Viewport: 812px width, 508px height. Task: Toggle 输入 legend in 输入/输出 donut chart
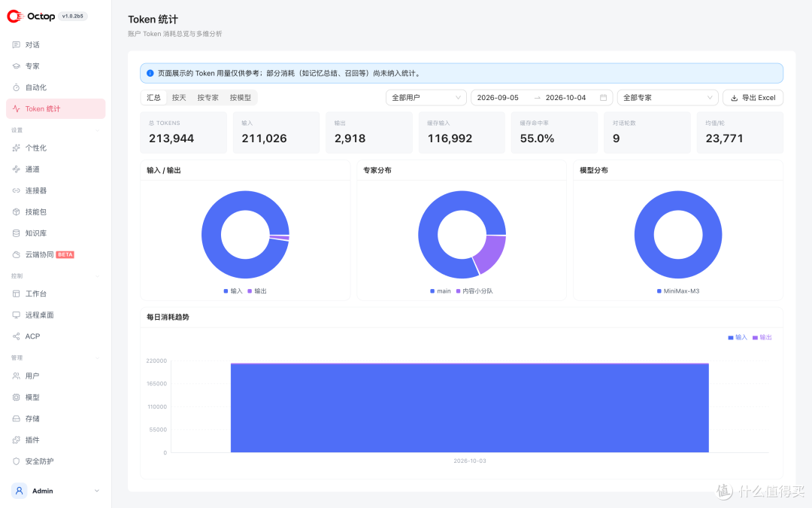pyautogui.click(x=233, y=291)
